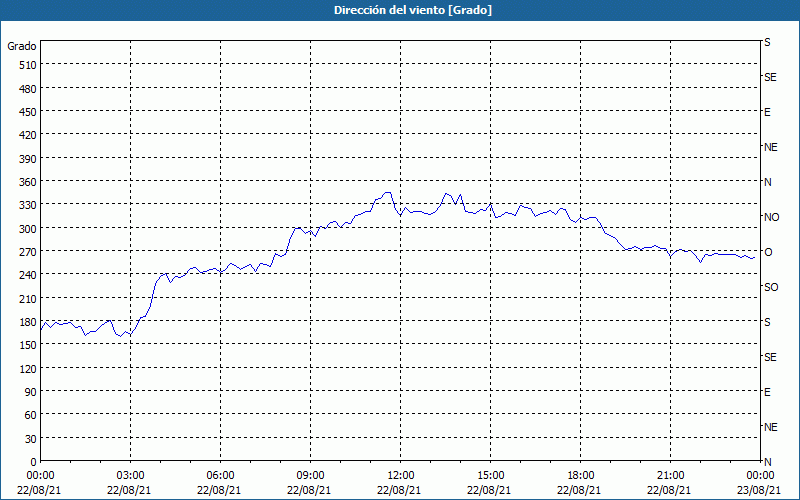Screen dimensions: 800x500
Task: Pick the 420 degree axis label
Action: pos(28,135)
